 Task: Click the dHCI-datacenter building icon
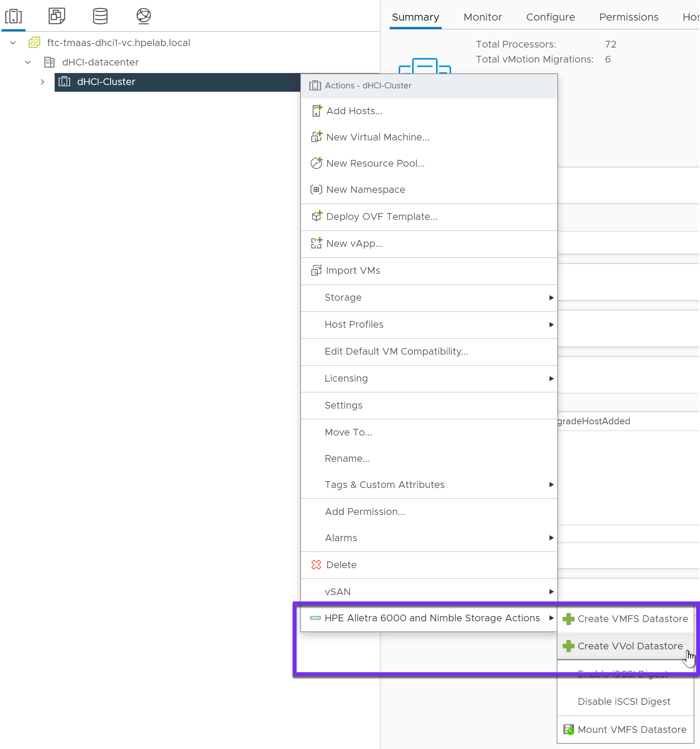49,62
